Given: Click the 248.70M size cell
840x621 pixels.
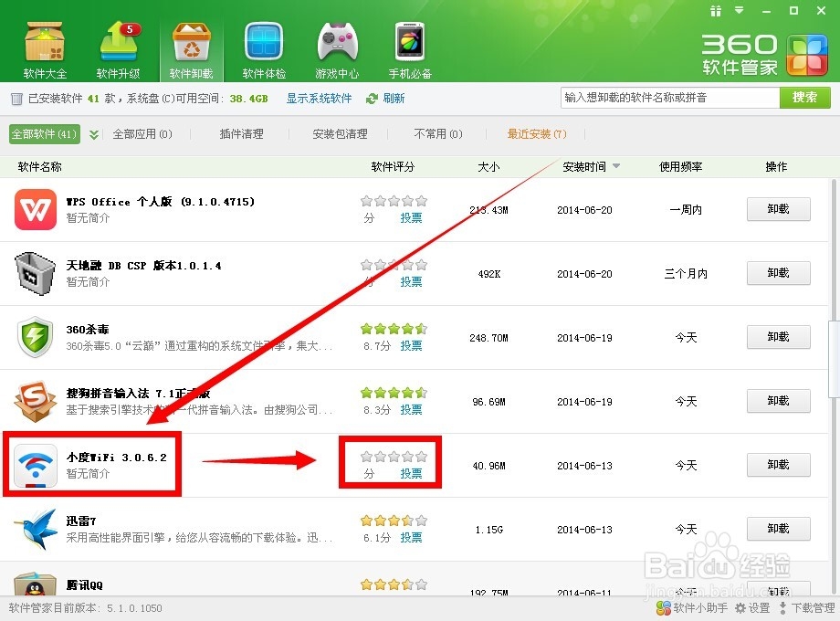Looking at the screenshot, I should (x=488, y=338).
